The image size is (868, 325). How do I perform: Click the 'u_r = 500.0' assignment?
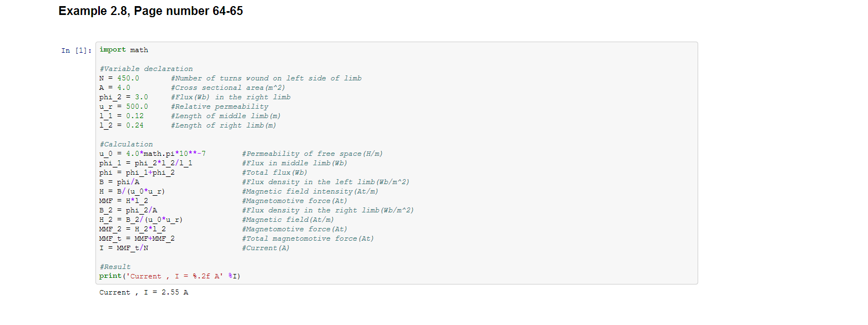pos(124,106)
